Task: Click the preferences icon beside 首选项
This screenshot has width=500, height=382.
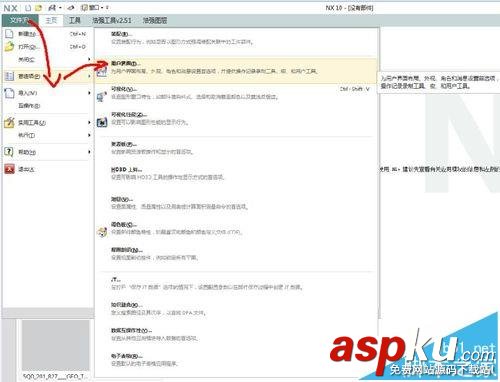Action: point(9,76)
